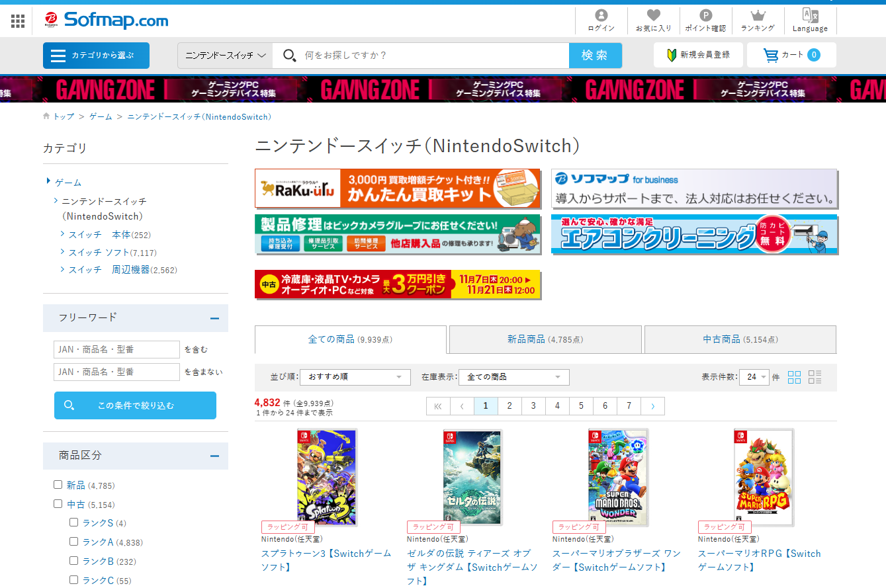
Task: Open the 表示件数 items-per-page dropdown
Action: point(754,377)
